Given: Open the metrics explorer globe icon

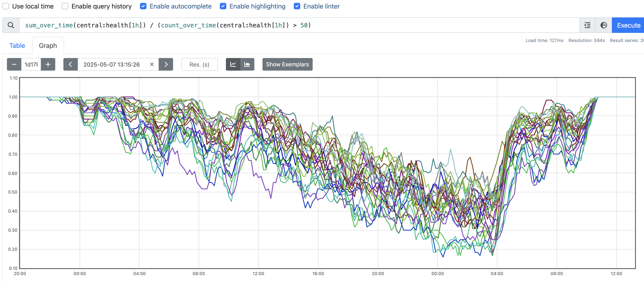Looking at the screenshot, I should coord(604,25).
